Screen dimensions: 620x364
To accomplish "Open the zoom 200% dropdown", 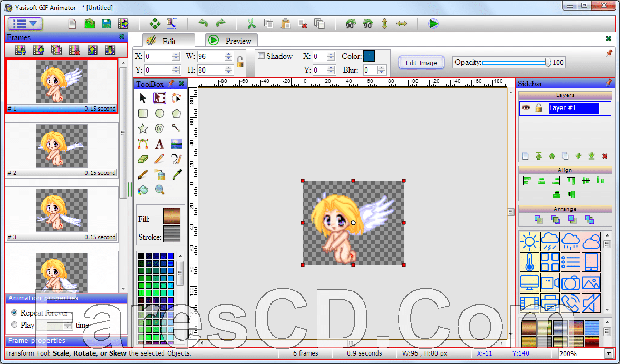I will (x=608, y=353).
